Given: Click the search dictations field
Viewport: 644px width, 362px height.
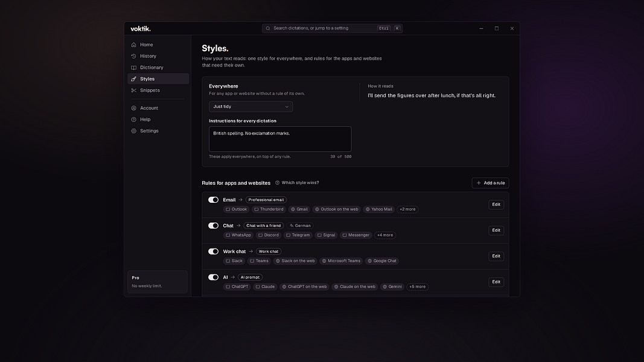Looking at the screenshot, I should click(333, 28).
